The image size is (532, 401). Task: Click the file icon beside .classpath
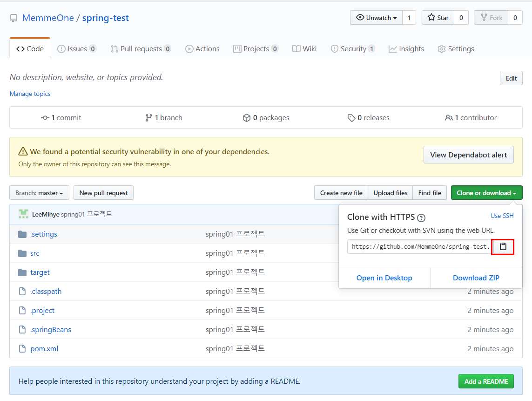click(22, 292)
